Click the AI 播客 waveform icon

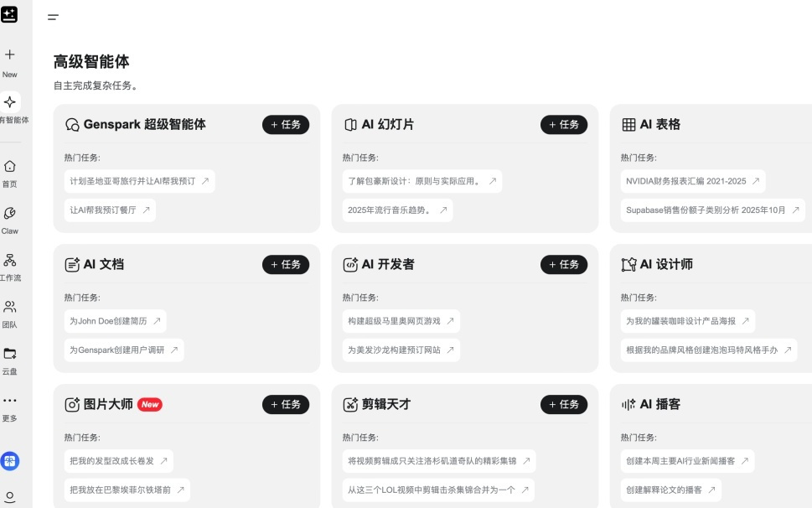[x=628, y=404]
